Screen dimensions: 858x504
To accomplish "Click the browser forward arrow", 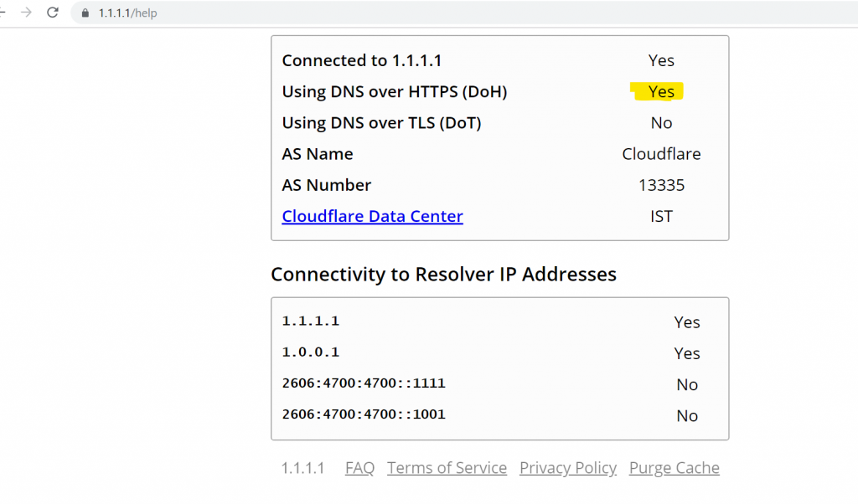I will tap(25, 13).
